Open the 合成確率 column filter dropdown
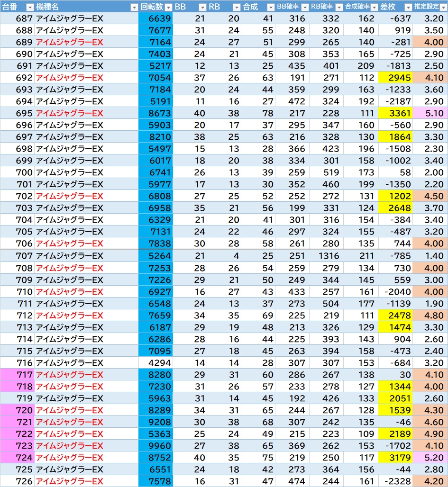This screenshot has height=487, width=448. [x=375, y=7]
